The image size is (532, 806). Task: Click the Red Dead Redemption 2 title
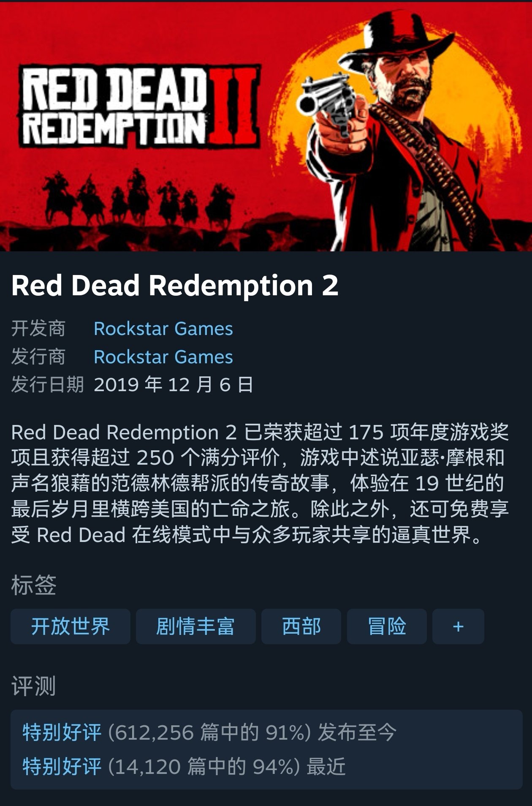point(175,286)
